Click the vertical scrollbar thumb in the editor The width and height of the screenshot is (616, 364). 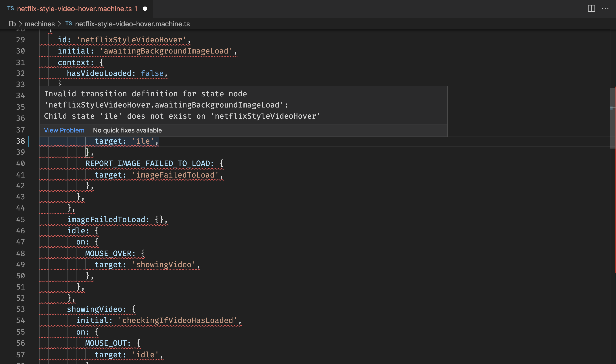click(x=613, y=118)
